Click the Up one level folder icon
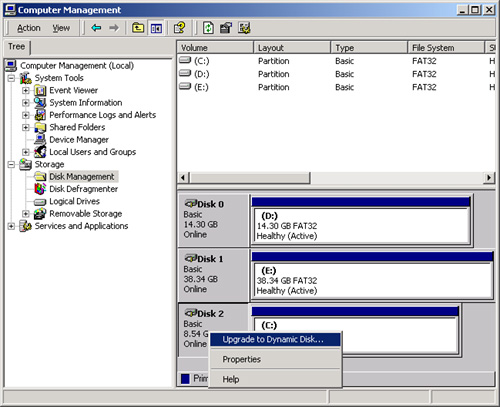This screenshot has width=500, height=407. [138, 28]
